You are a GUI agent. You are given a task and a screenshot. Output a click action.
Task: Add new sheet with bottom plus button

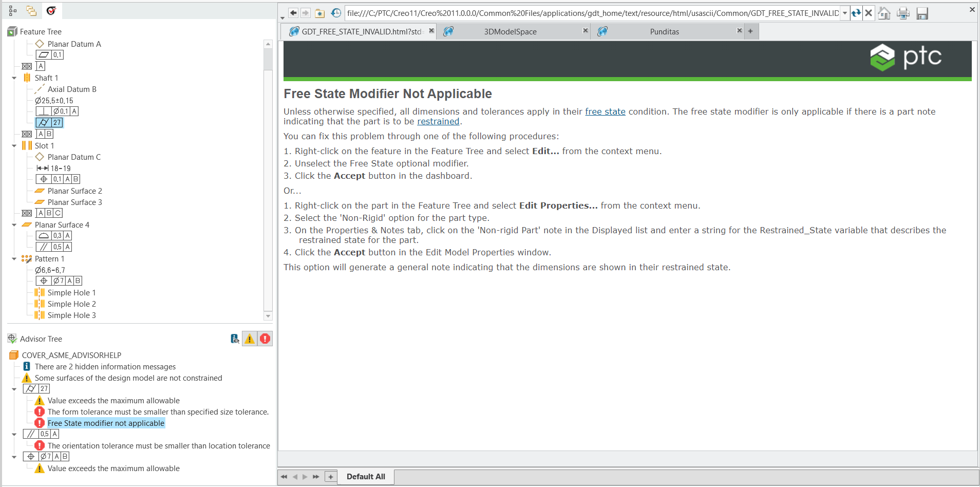click(331, 477)
